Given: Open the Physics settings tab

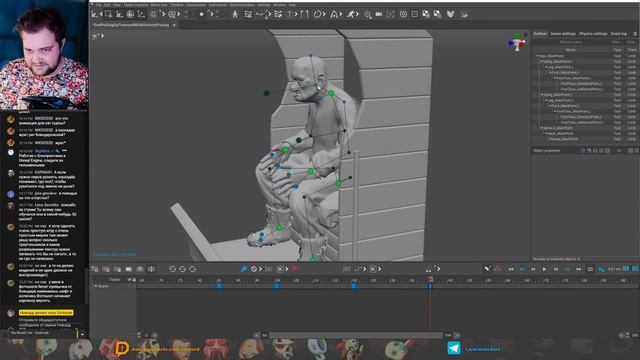Looking at the screenshot, I should tap(593, 33).
